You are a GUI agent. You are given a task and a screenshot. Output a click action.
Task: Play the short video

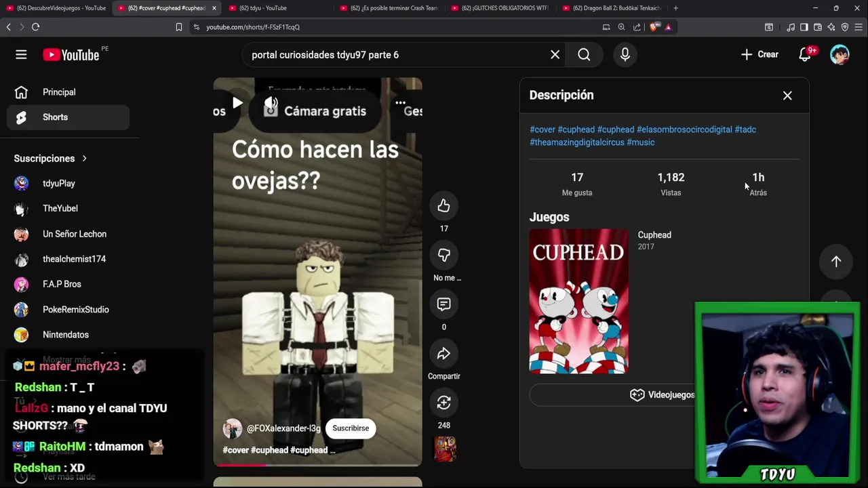237,103
